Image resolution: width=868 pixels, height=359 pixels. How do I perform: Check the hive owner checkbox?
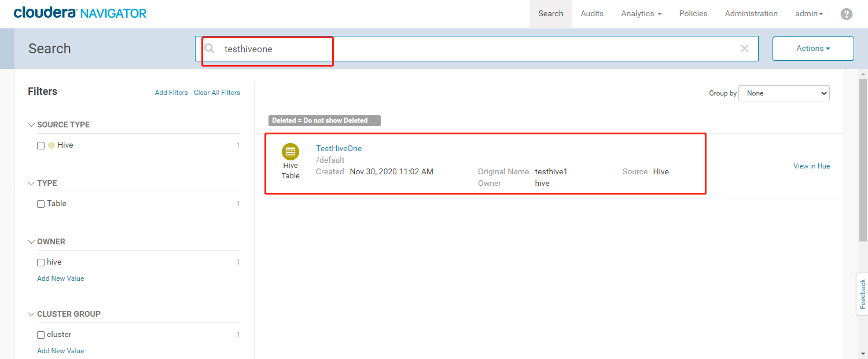(x=41, y=262)
